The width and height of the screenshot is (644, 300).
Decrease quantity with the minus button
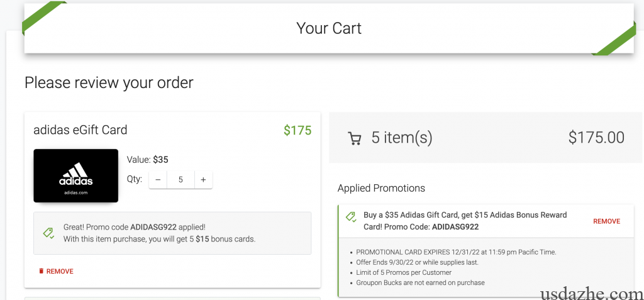pyautogui.click(x=158, y=179)
